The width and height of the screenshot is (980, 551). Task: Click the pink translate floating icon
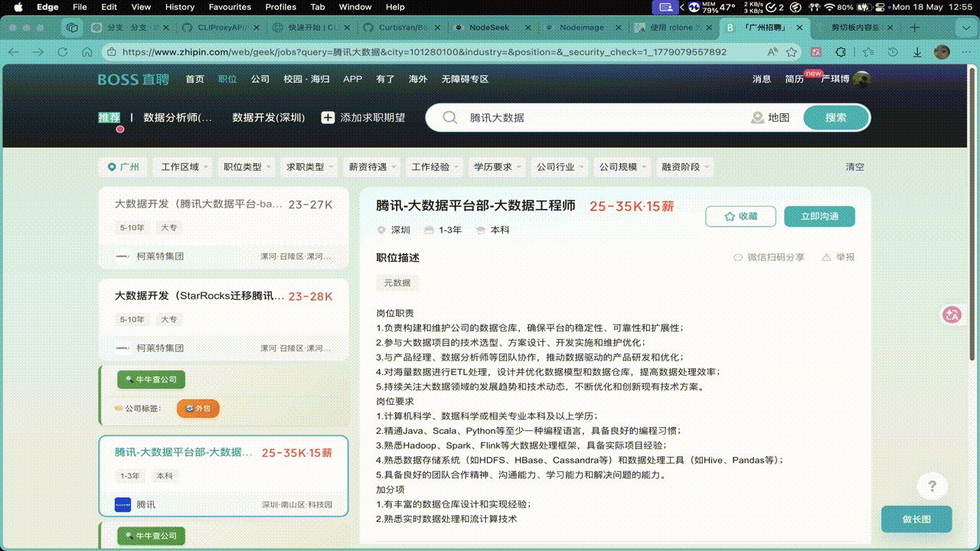click(x=952, y=315)
